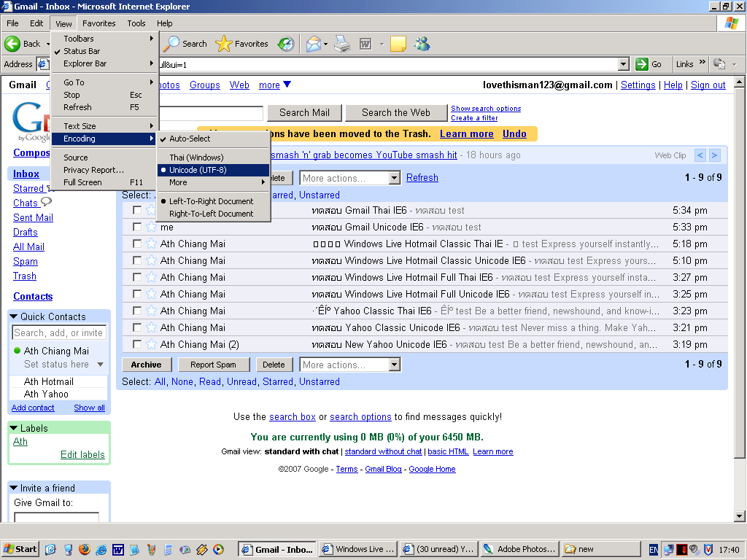Click the Search the Web button
The width and height of the screenshot is (747, 560).
(396, 113)
